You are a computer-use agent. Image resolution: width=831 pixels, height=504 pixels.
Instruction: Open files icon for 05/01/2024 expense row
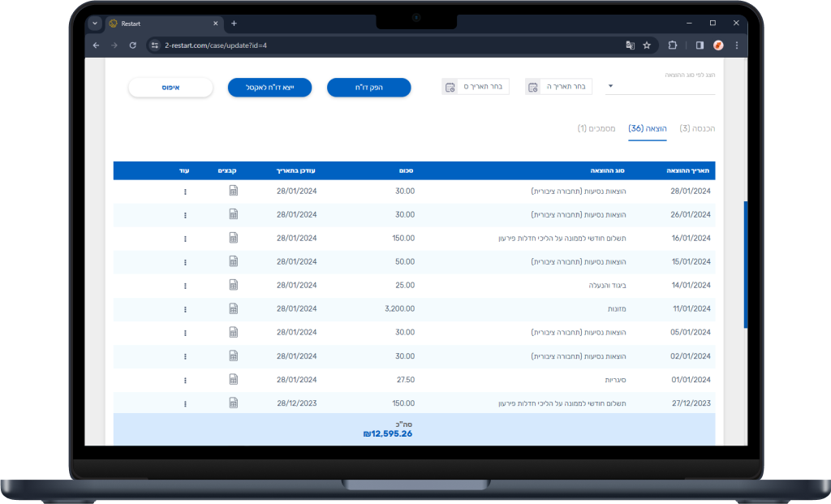click(x=233, y=332)
